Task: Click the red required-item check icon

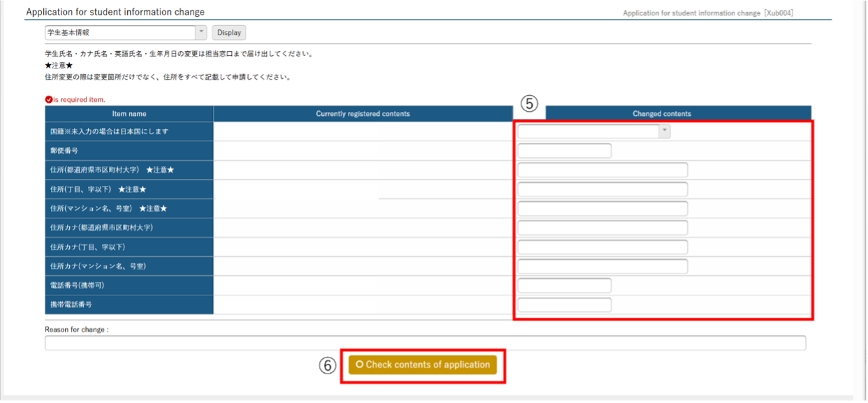Action: (49, 100)
